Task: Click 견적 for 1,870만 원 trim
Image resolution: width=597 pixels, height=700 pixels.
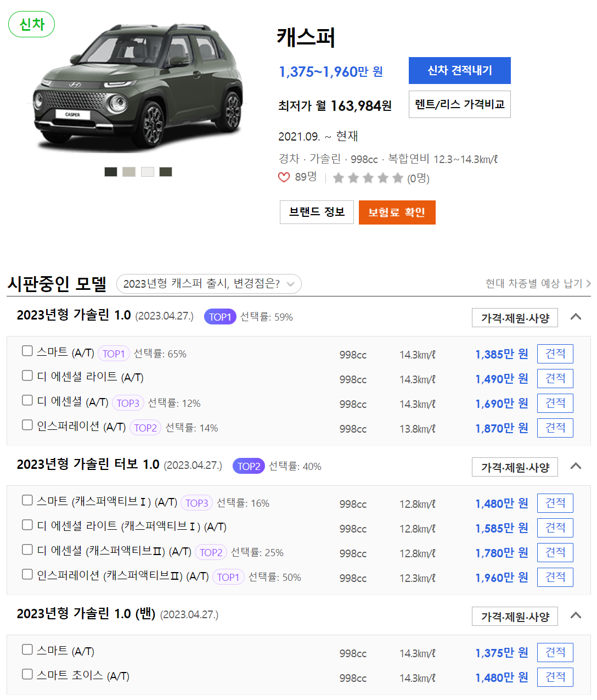Action: click(555, 428)
